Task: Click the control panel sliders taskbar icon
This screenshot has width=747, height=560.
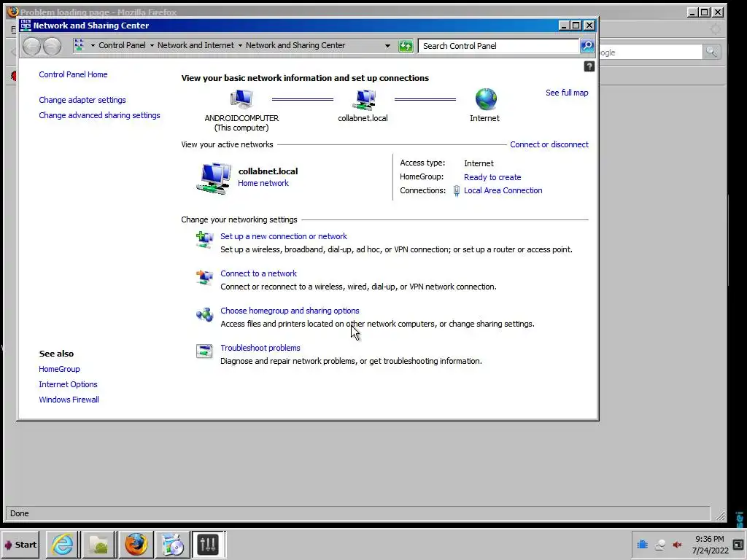Action: 208,544
